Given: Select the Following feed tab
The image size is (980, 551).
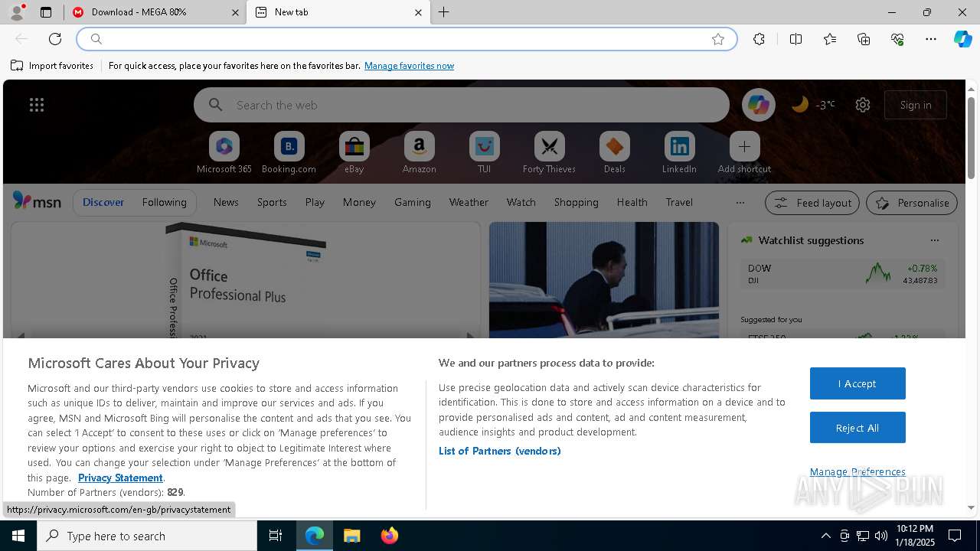Looking at the screenshot, I should [x=165, y=203].
